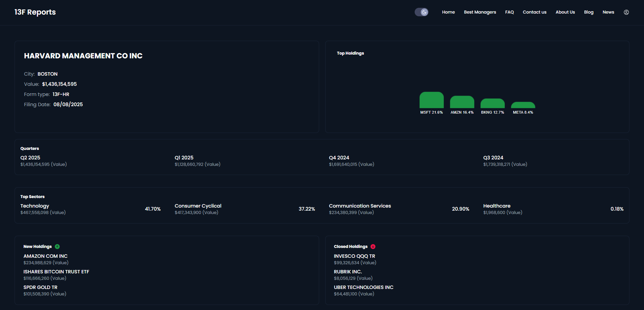Viewport: 644px width, 310px height.
Task: Open the FAQ page
Action: 510,12
